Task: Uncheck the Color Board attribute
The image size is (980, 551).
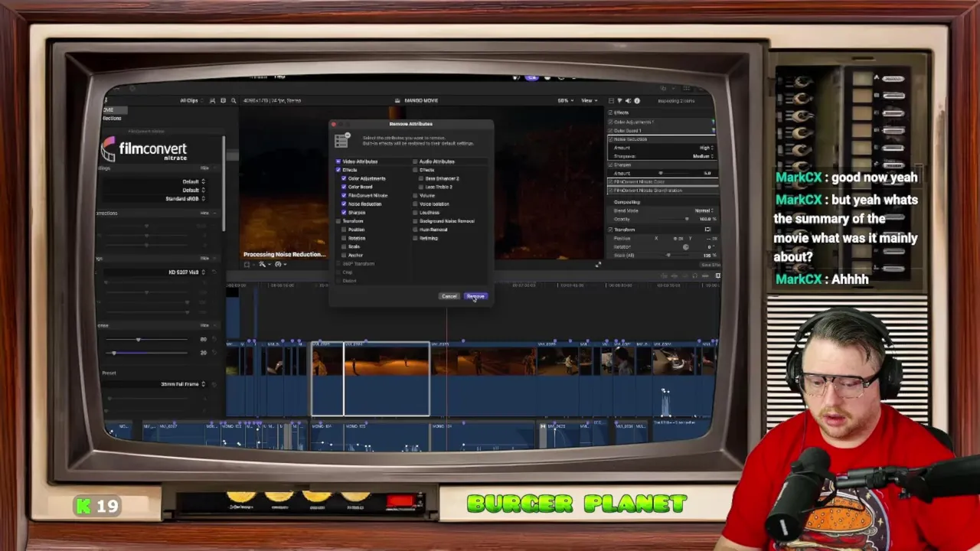Action: (x=345, y=187)
